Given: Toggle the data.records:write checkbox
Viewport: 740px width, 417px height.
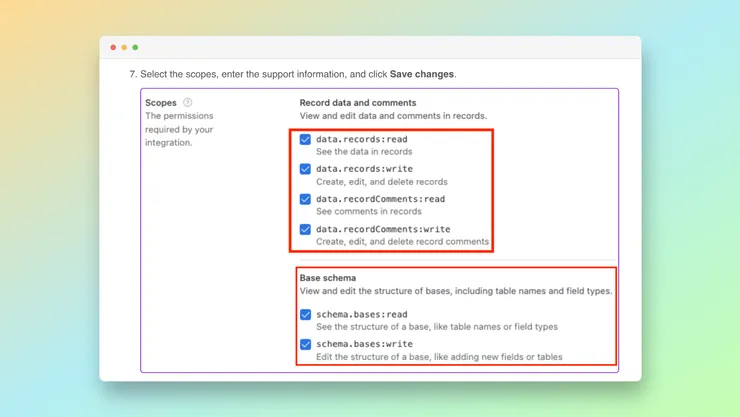Looking at the screenshot, I should (x=305, y=169).
